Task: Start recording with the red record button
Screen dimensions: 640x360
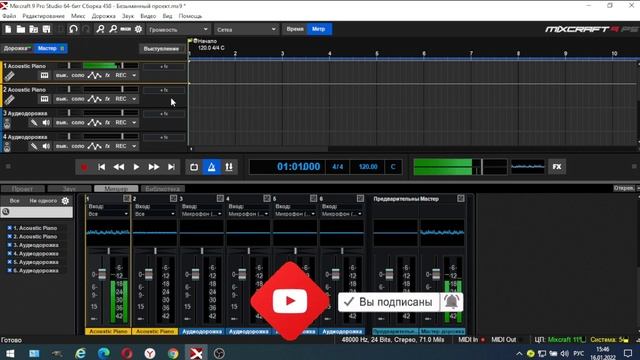Action: coord(84,167)
